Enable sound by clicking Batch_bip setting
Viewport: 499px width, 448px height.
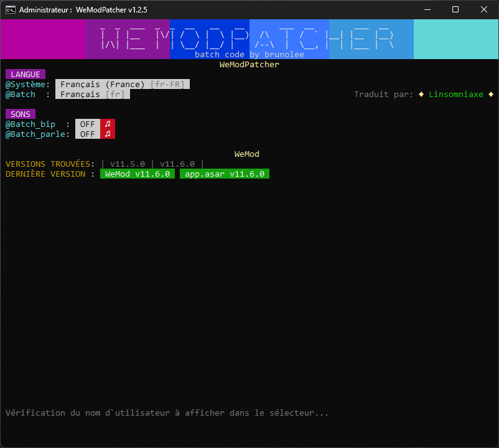pos(87,124)
